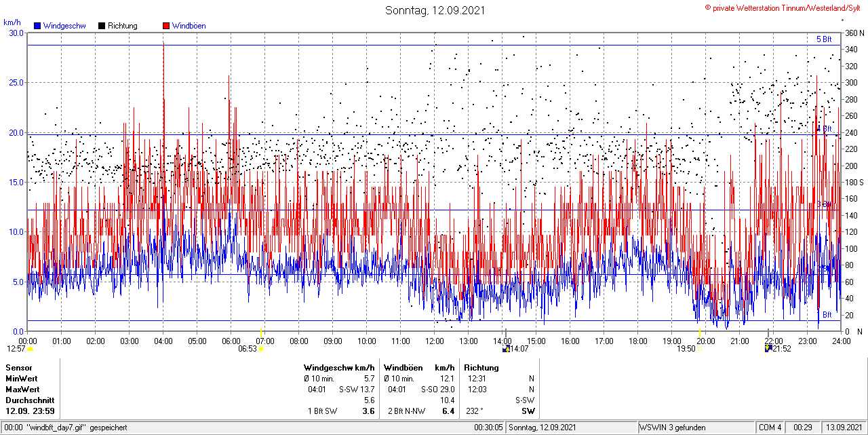Viewport: 868px width, 435px height.
Task: Click the 4 Bft line label
Action: pyautogui.click(x=824, y=129)
